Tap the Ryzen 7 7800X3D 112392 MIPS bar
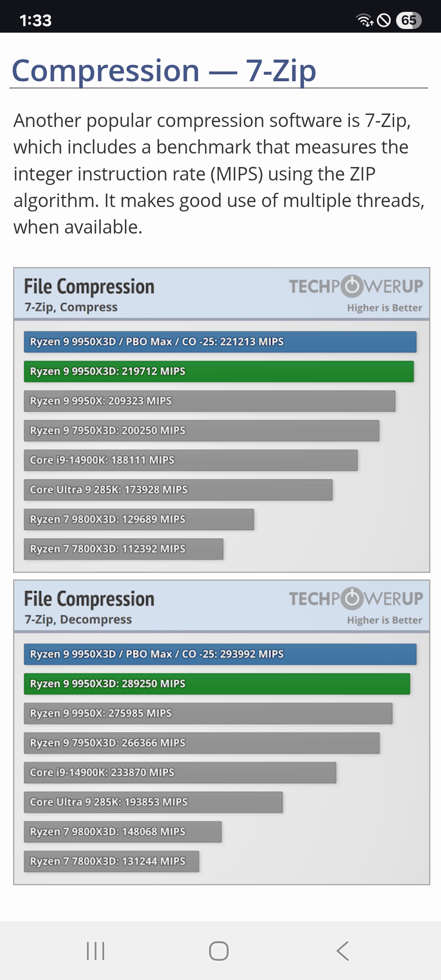This screenshot has width=441, height=980. 123,549
